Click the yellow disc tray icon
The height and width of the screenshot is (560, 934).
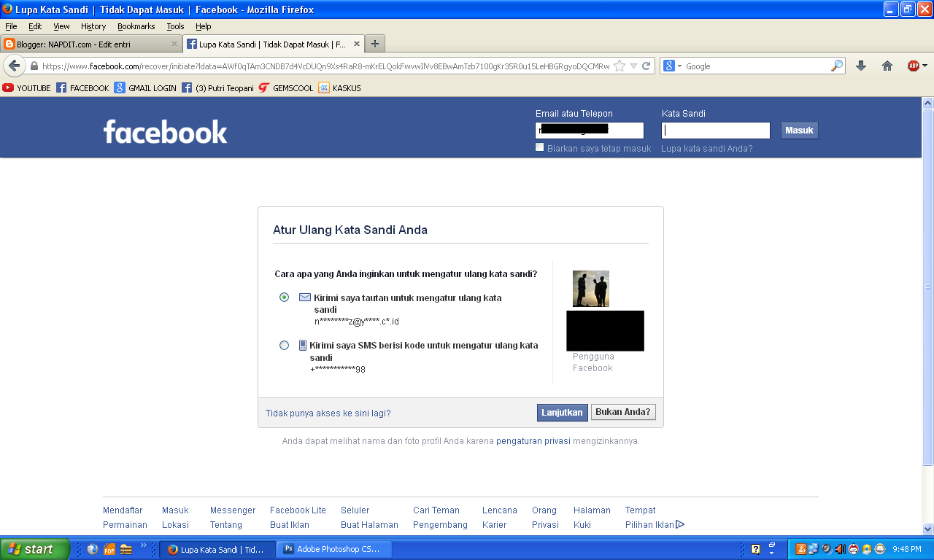pyautogui.click(x=867, y=549)
